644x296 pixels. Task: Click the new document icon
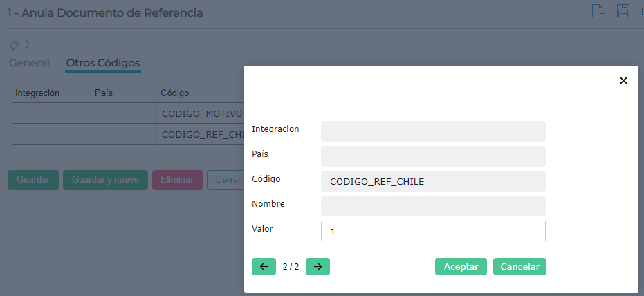[598, 10]
